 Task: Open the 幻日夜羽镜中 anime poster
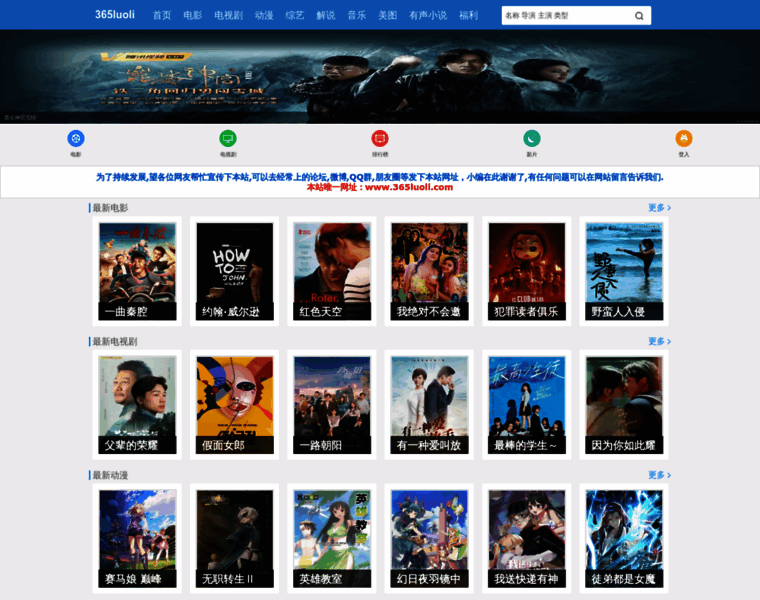click(x=429, y=539)
